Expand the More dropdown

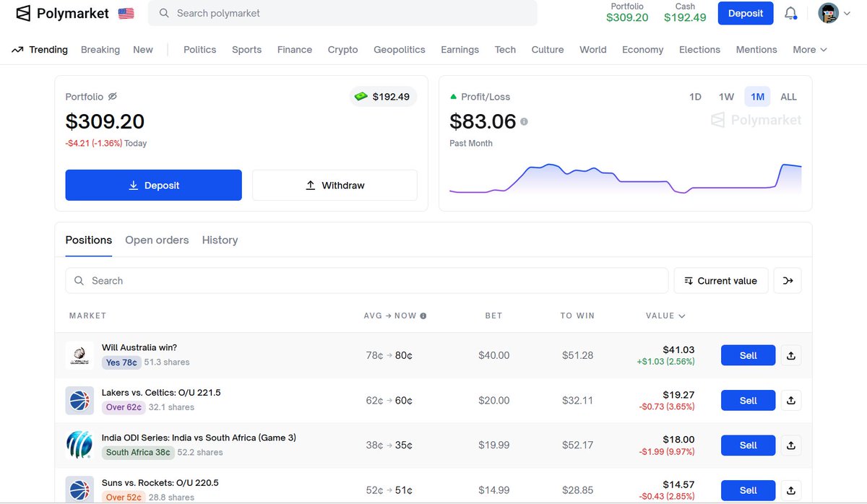tap(810, 50)
